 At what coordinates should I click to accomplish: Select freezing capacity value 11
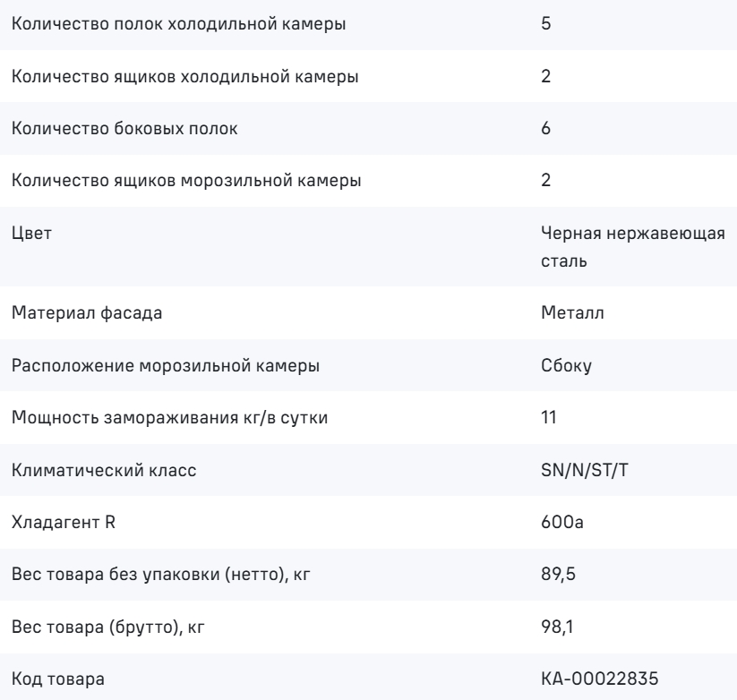point(549,417)
